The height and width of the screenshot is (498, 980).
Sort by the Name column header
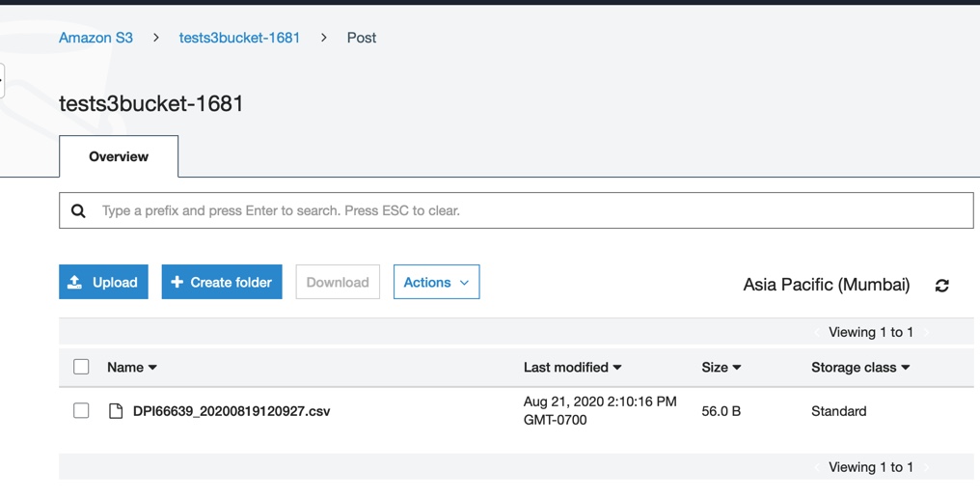pyautogui.click(x=132, y=368)
